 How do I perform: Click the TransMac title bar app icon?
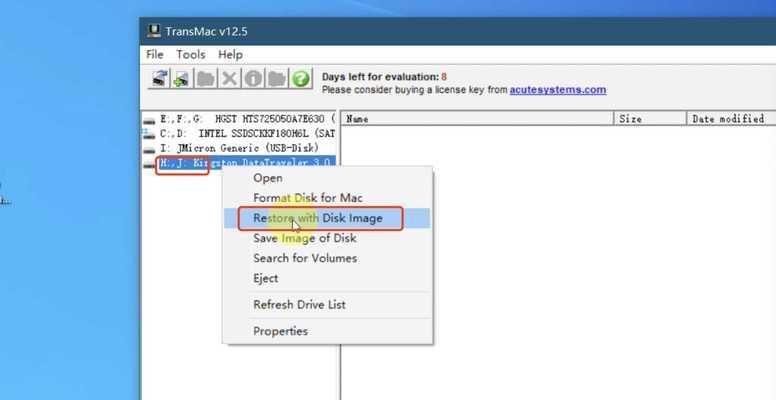[154, 31]
